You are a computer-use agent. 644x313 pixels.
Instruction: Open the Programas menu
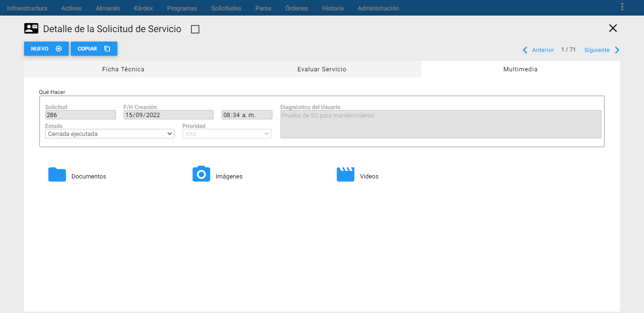pos(182,8)
